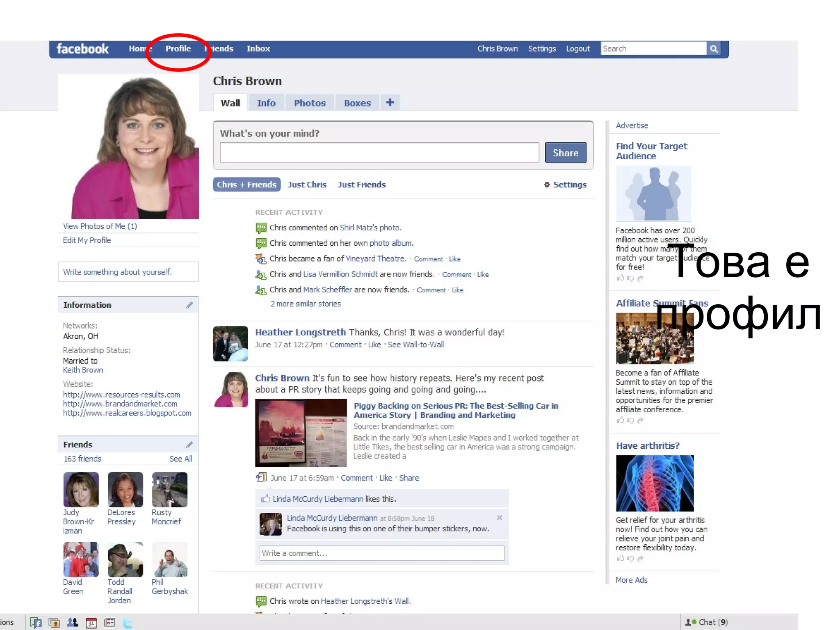Remove Linda's comment with X icon
840x630 pixels.
click(499, 518)
